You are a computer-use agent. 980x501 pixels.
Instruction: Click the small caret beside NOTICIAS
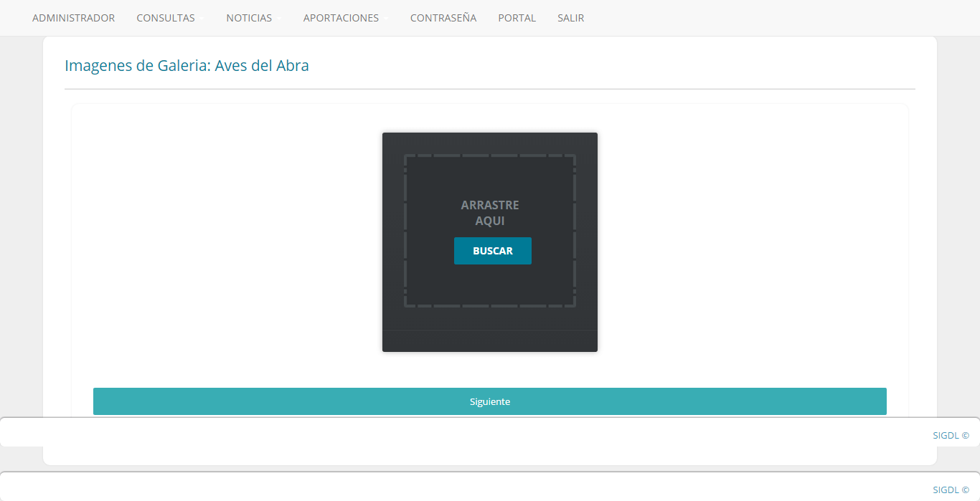(x=279, y=19)
